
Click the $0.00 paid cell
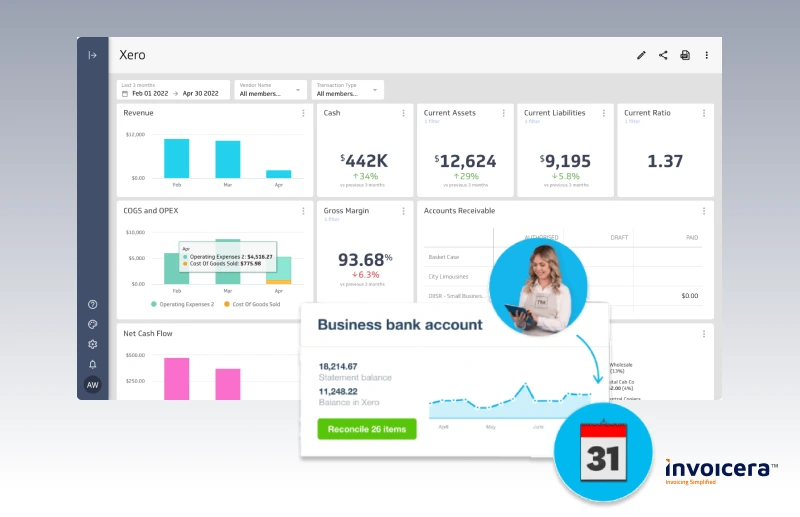coord(690,296)
